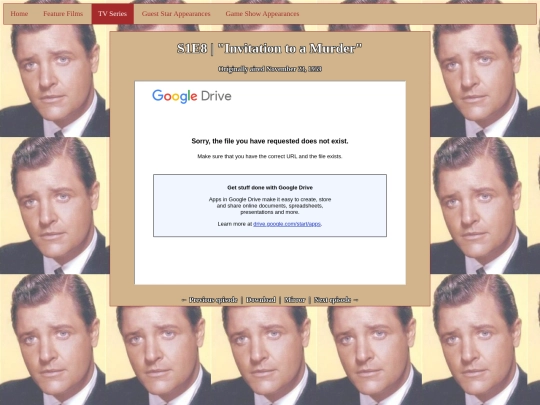Open the Mirror link
This screenshot has height=405, width=540.
pyautogui.click(x=295, y=300)
